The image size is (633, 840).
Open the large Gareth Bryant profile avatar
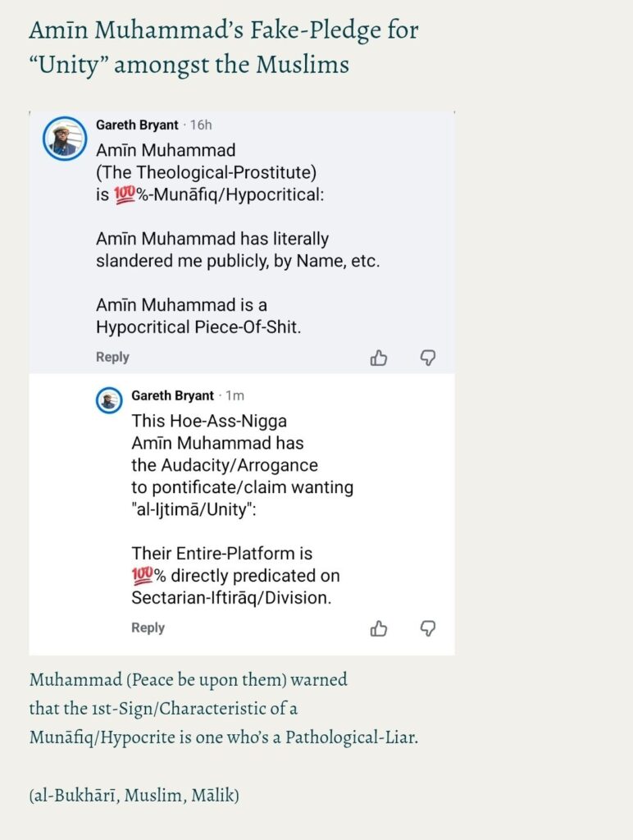coord(65,139)
